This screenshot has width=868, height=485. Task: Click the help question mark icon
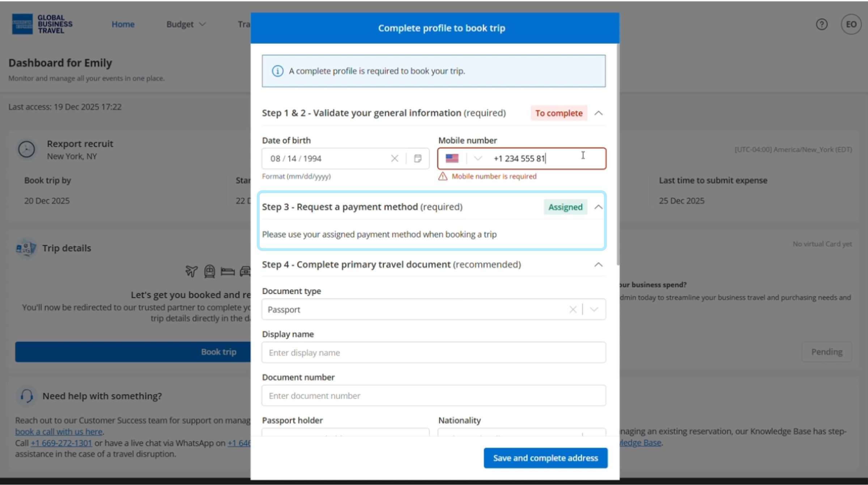tap(821, 24)
